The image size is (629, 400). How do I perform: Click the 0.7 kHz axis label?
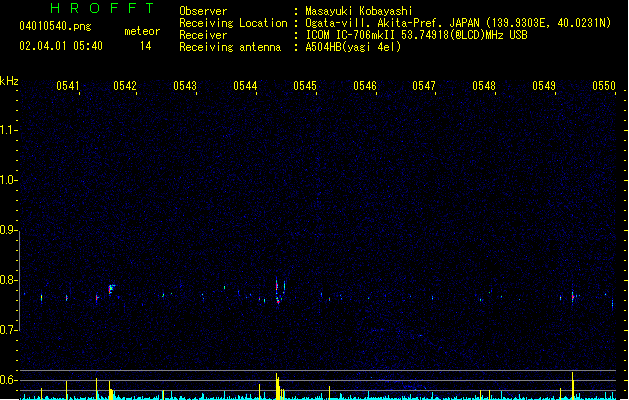point(9,330)
